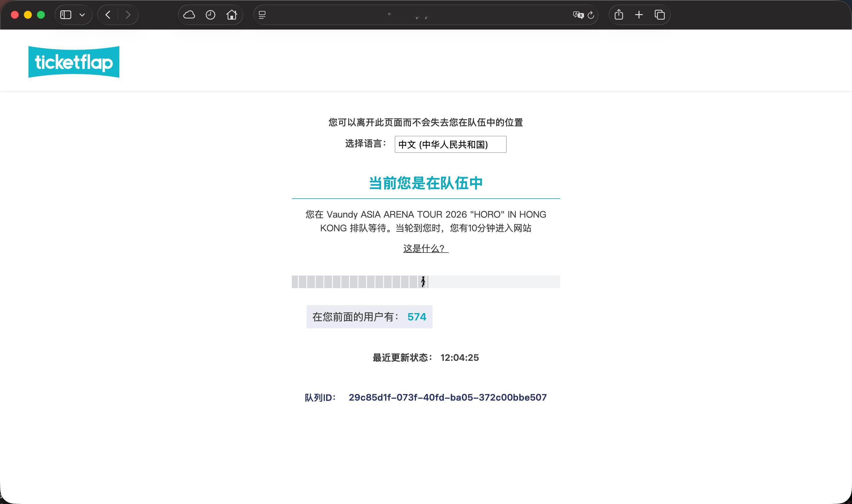
Task: Open the language selection dropdown
Action: pyautogui.click(x=450, y=144)
